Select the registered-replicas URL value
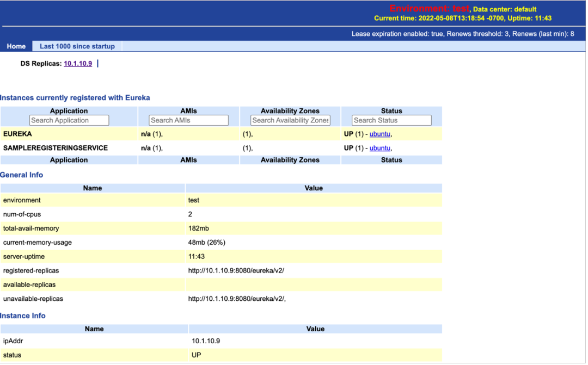Image resolution: width=588 pixels, height=365 pixels. click(x=236, y=271)
